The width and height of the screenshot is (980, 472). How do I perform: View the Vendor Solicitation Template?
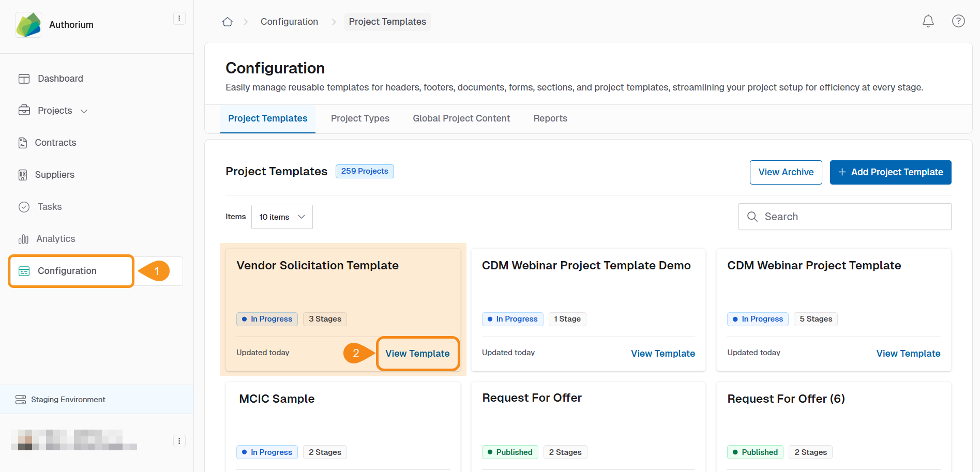[417, 354]
